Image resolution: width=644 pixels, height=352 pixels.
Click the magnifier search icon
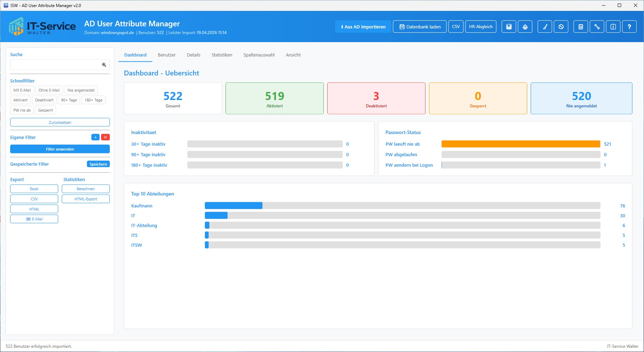coord(104,65)
